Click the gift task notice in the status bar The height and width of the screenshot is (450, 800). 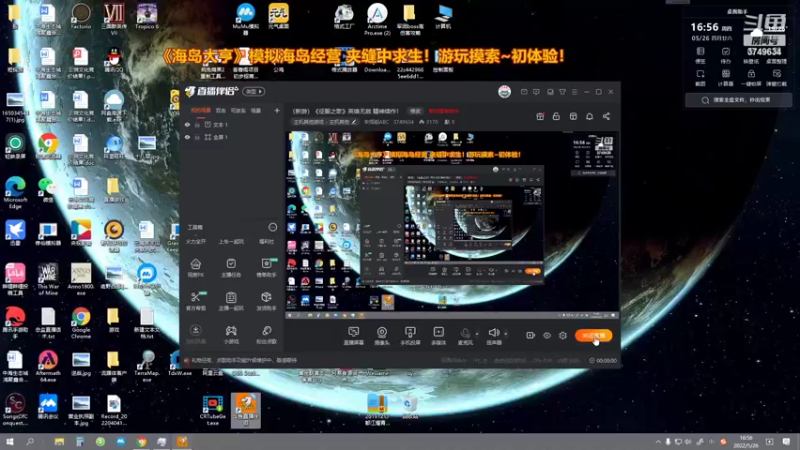[240, 360]
